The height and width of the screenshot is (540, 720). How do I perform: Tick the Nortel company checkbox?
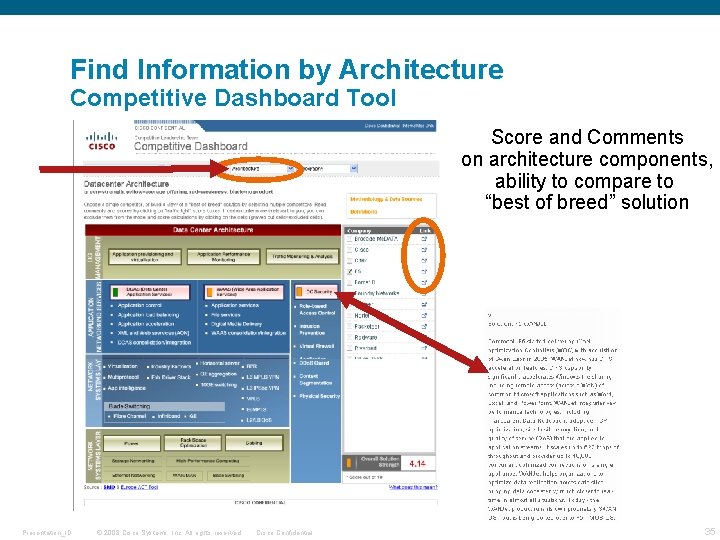pyautogui.click(x=349, y=315)
